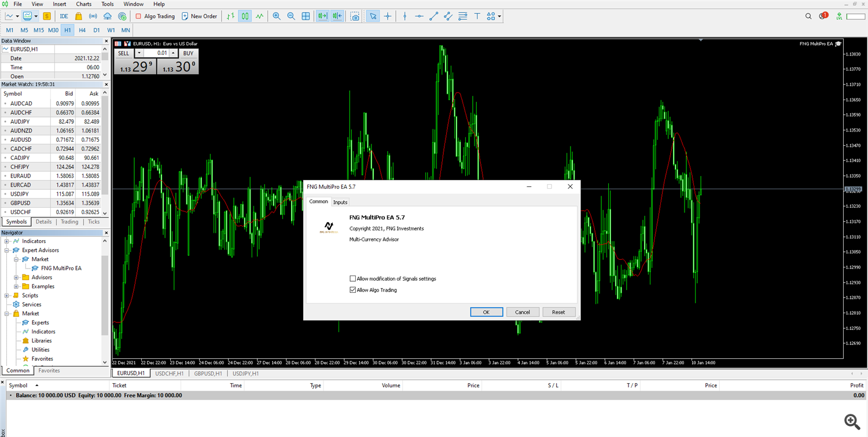Click the Reset button in dialog
This screenshot has width=868, height=437.
558,312
